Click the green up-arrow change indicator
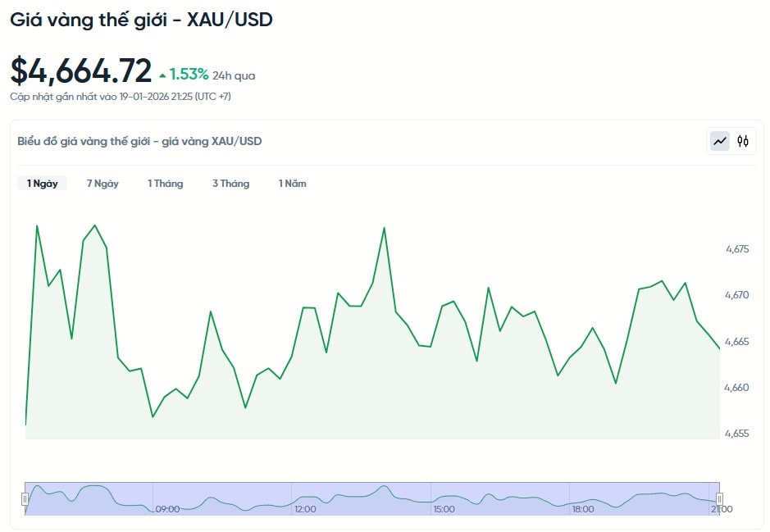 (x=162, y=75)
